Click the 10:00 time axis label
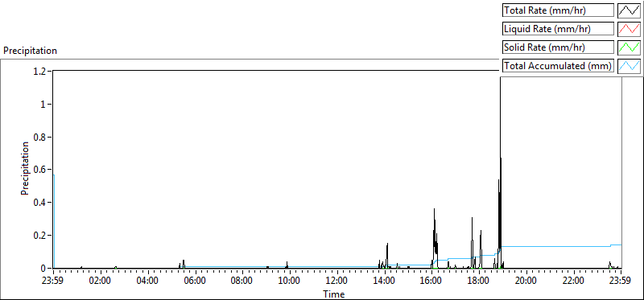644x300 pixels. pos(290,282)
